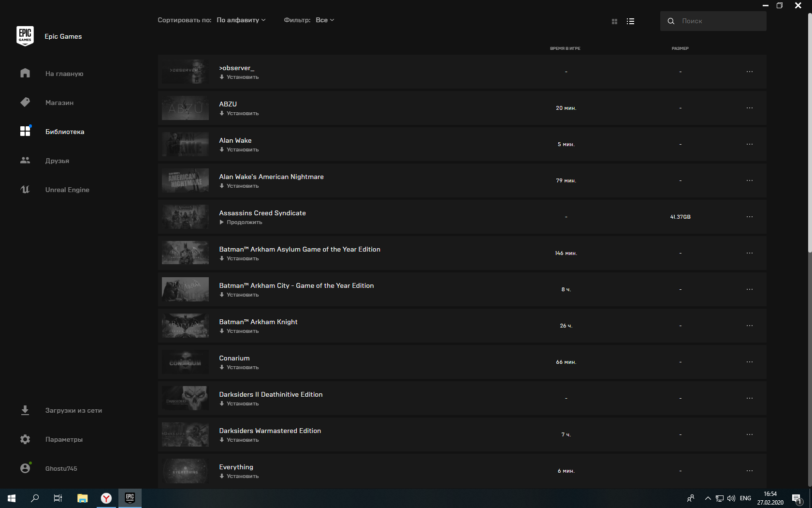Image resolution: width=812 pixels, height=508 pixels.
Task: Click the Darksiders II skull thumbnail
Action: point(185,398)
